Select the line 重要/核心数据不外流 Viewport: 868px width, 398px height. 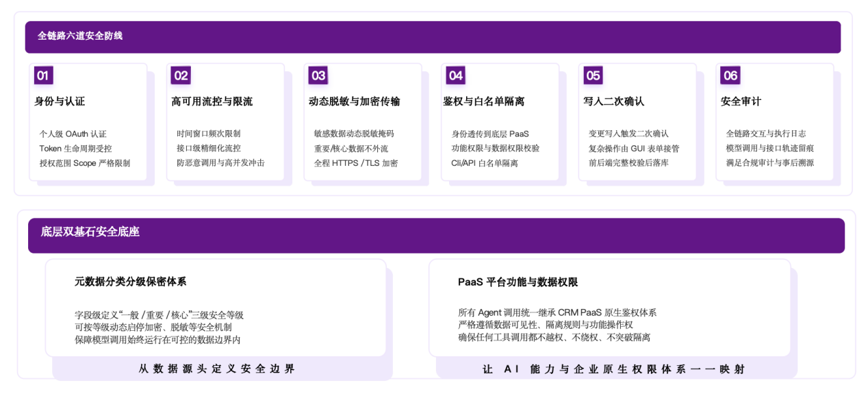351,148
